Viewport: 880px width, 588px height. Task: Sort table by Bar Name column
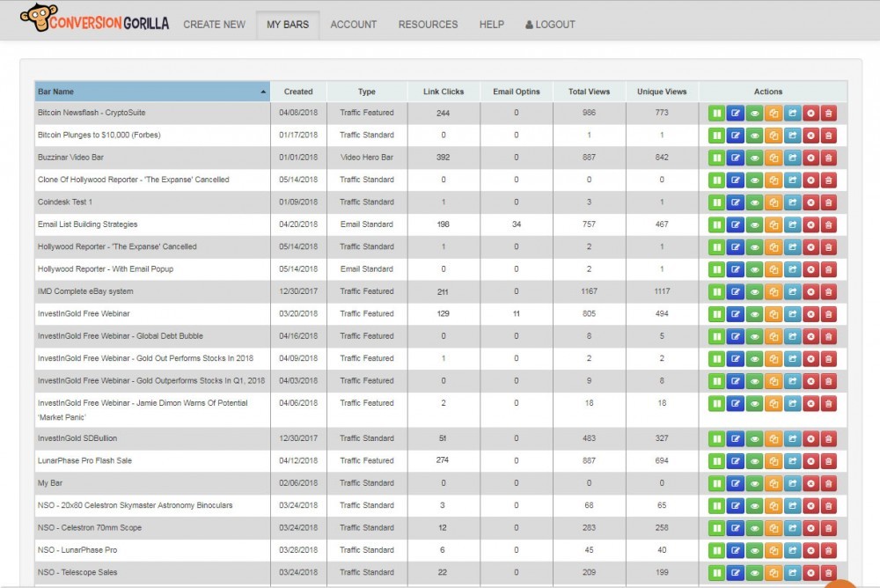(152, 92)
